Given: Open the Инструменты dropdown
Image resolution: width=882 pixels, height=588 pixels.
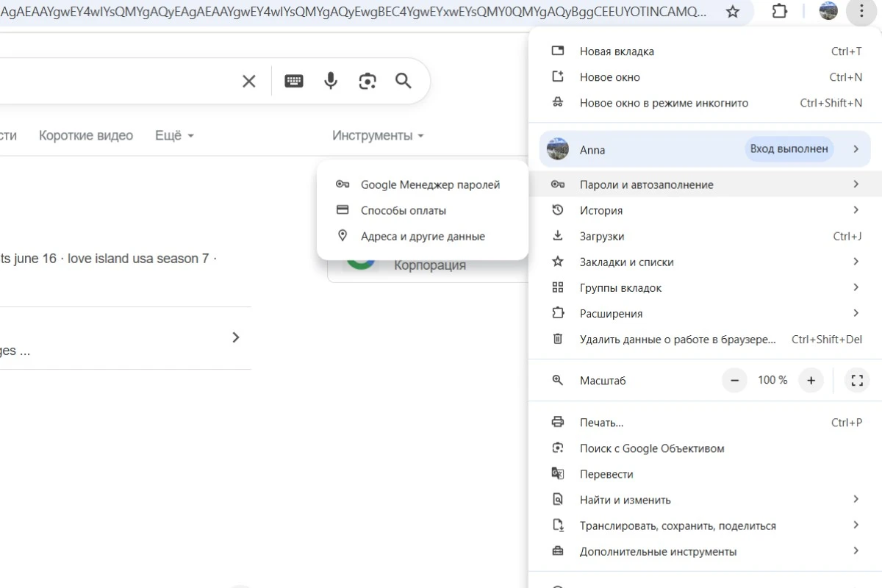Looking at the screenshot, I should [378, 135].
